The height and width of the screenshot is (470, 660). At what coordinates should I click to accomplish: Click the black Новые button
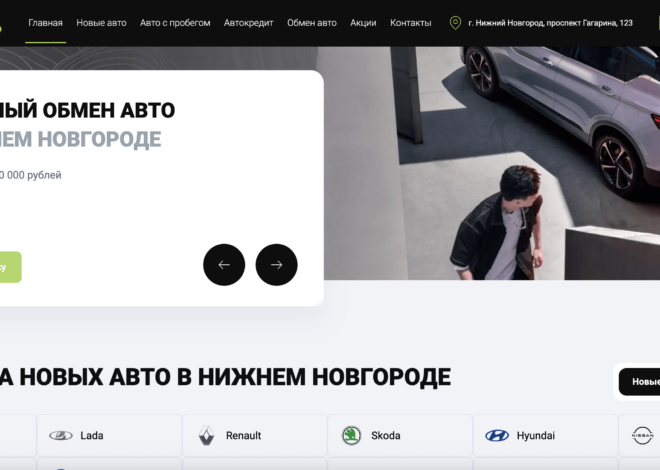(640, 382)
